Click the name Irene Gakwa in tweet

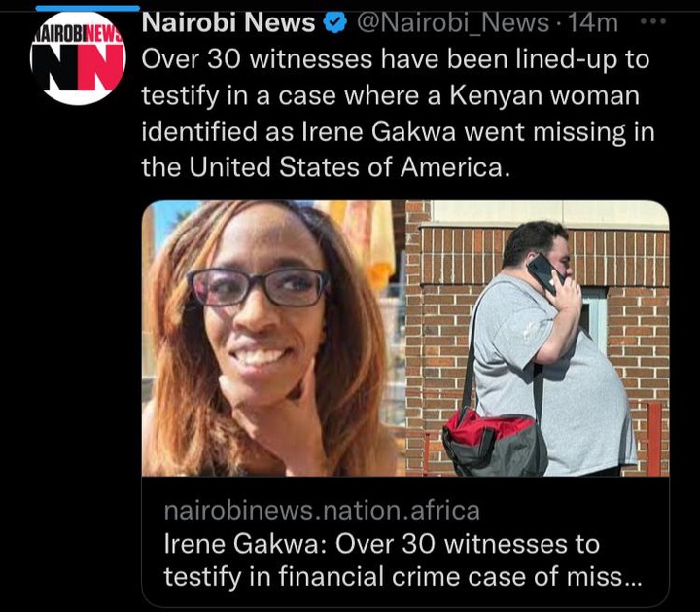(x=378, y=132)
